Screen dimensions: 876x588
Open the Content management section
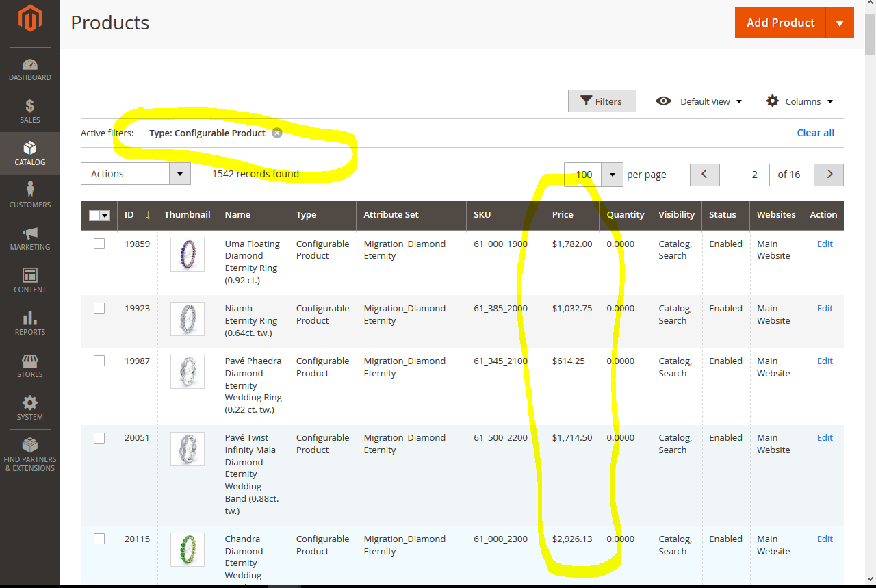point(29,281)
